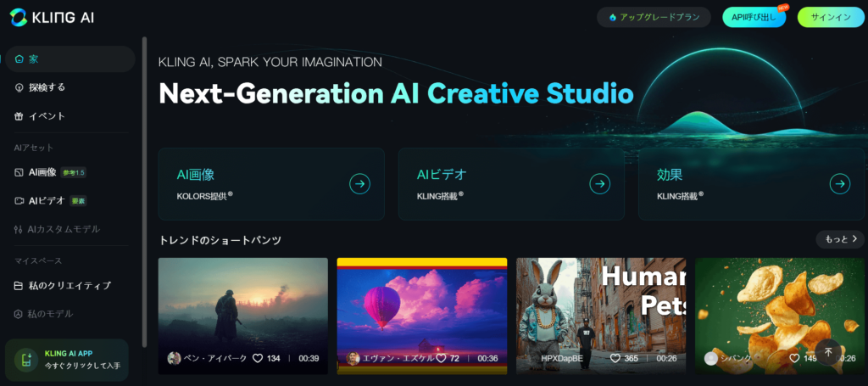This screenshot has height=386, width=868.
Task: Click the sidebar vertical scrollbar
Action: coord(144,191)
